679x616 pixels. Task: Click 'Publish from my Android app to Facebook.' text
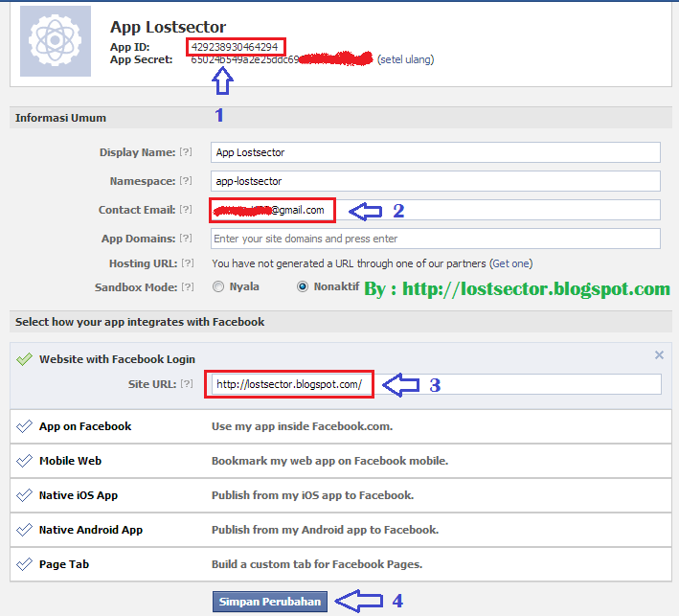coord(325,530)
